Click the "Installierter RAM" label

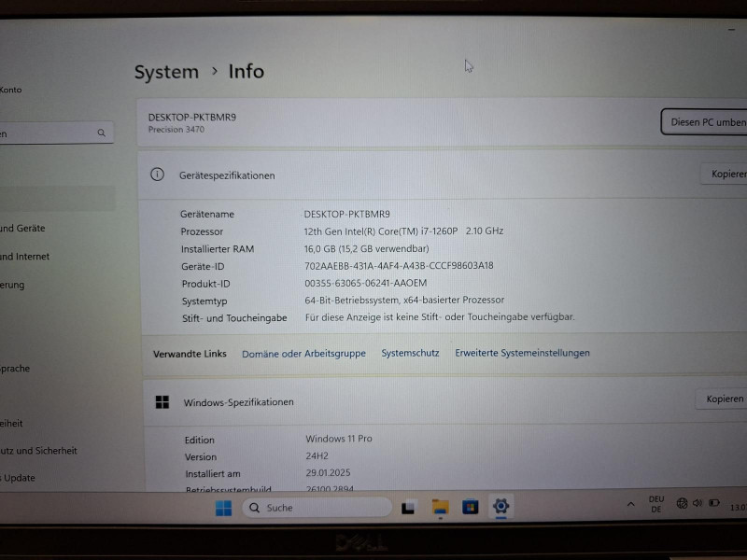coord(218,249)
